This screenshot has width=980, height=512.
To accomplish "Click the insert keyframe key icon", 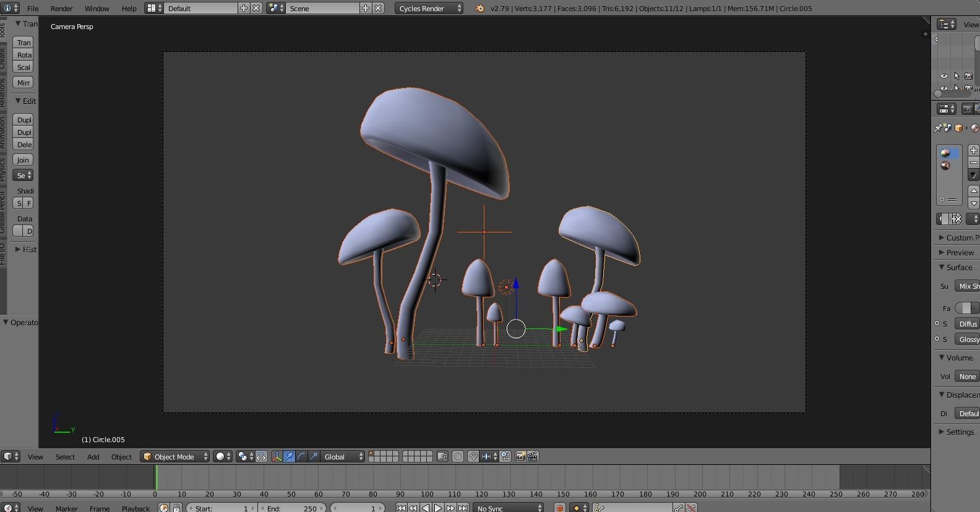I will [x=679, y=508].
